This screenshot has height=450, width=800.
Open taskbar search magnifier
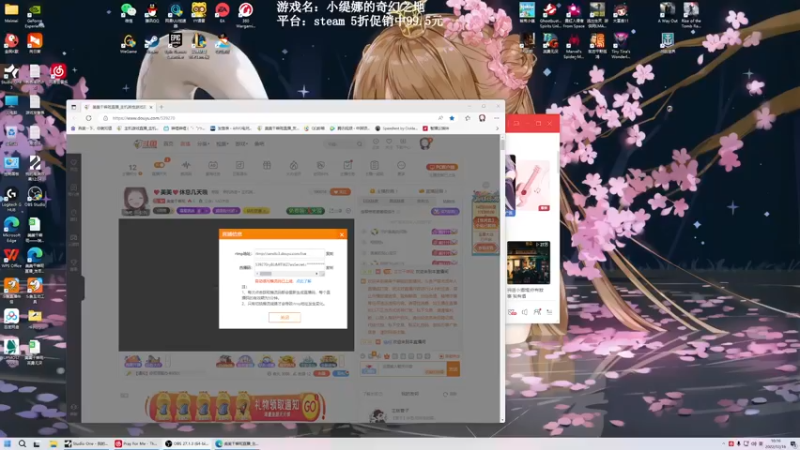[x=22, y=444]
